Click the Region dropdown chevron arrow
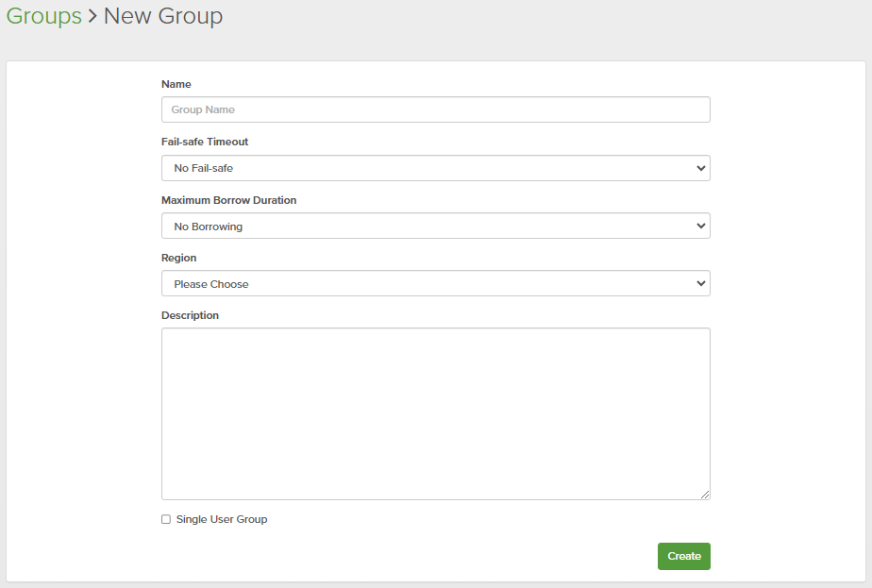Screen dimensions: 872x588 [700, 284]
